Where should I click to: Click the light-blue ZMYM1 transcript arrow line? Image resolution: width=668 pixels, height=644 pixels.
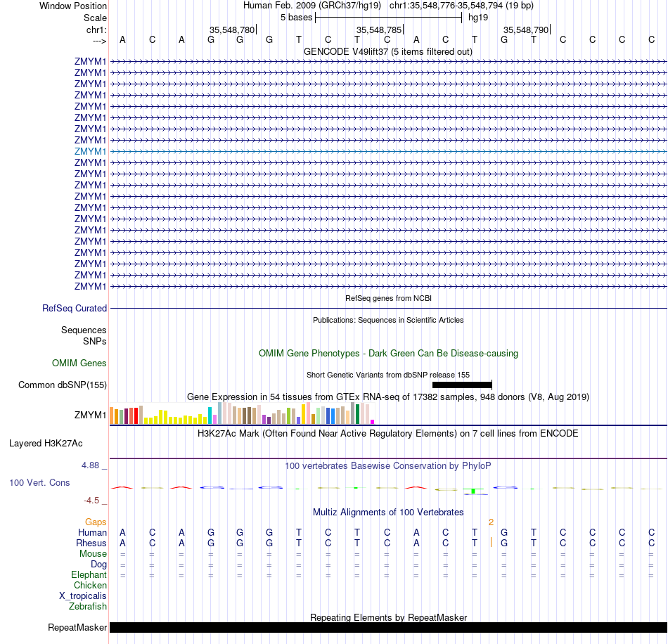pos(389,151)
